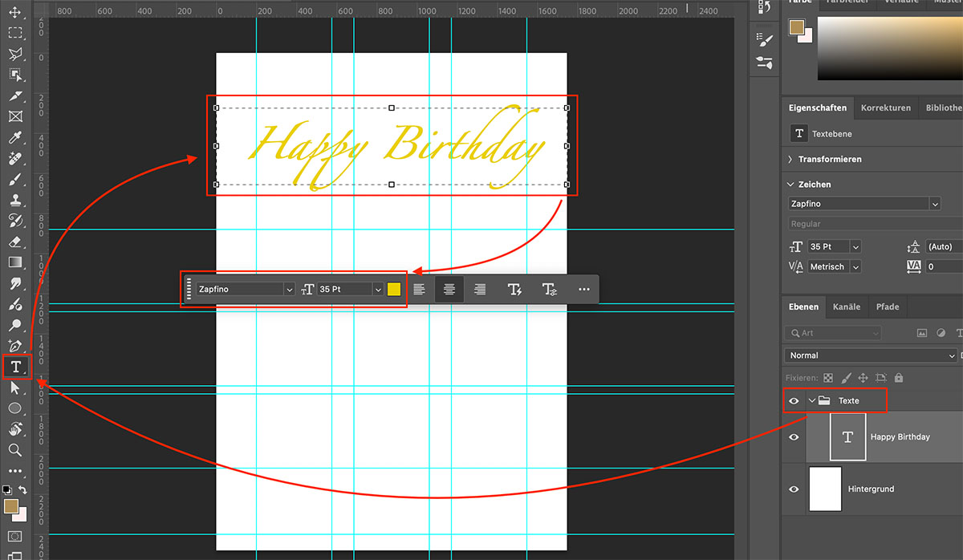
Task: Center align text in floating bar
Action: (449, 289)
